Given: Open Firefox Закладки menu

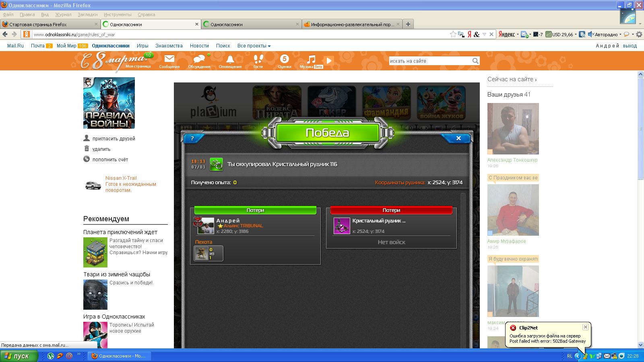Looking at the screenshot, I should [x=87, y=14].
